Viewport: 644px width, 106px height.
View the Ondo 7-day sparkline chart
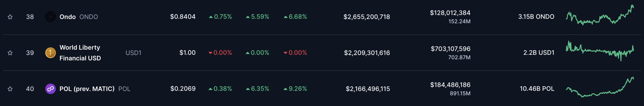point(600,15)
